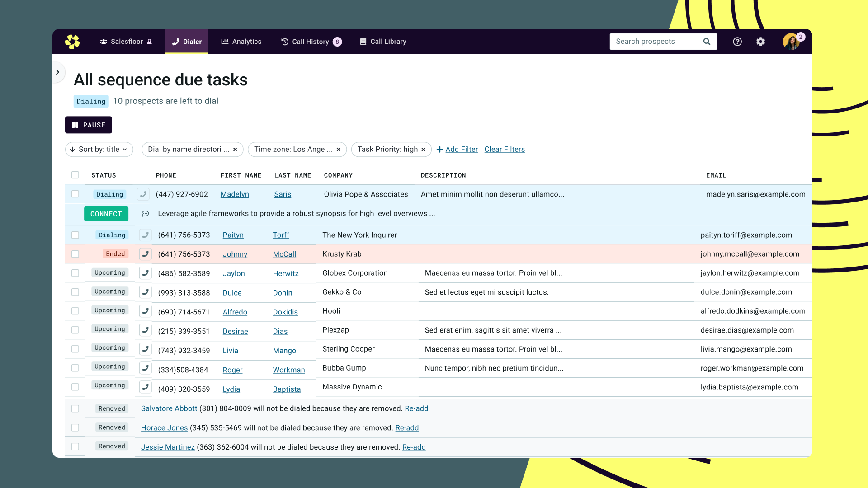Switch to the Analytics tab
868x488 pixels.
click(x=241, y=42)
